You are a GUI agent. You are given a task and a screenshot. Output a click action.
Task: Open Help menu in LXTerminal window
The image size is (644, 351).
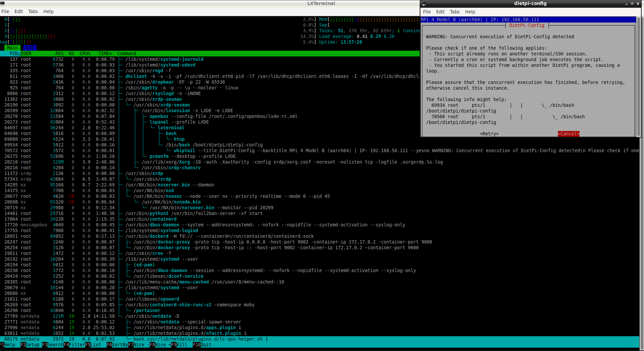[x=48, y=11]
